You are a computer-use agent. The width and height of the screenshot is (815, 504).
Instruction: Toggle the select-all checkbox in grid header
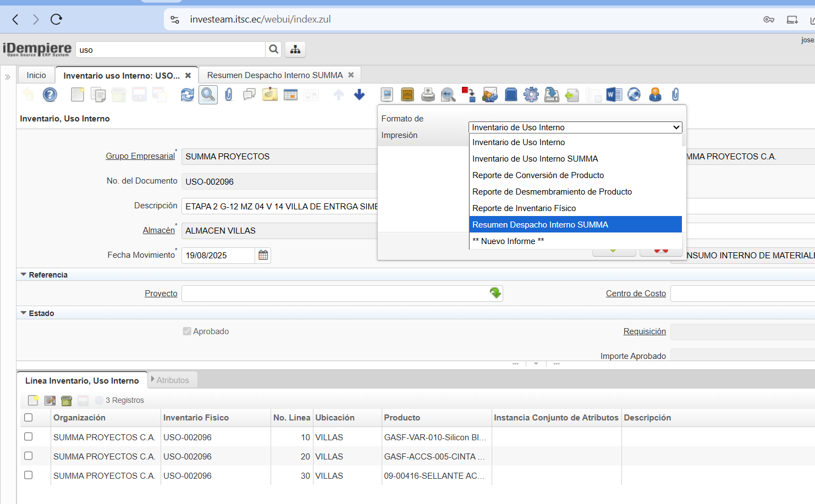pos(29,418)
